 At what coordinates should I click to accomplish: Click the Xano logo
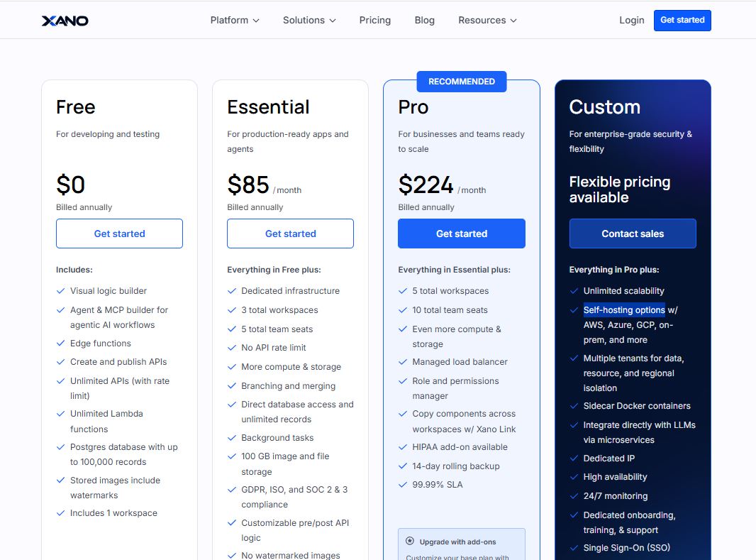coord(65,21)
